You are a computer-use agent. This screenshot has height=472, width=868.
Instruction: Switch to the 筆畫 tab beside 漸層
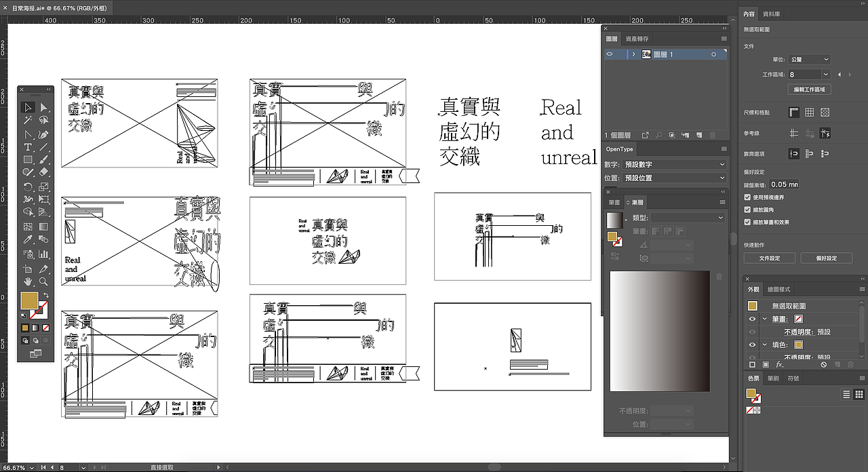(x=614, y=202)
